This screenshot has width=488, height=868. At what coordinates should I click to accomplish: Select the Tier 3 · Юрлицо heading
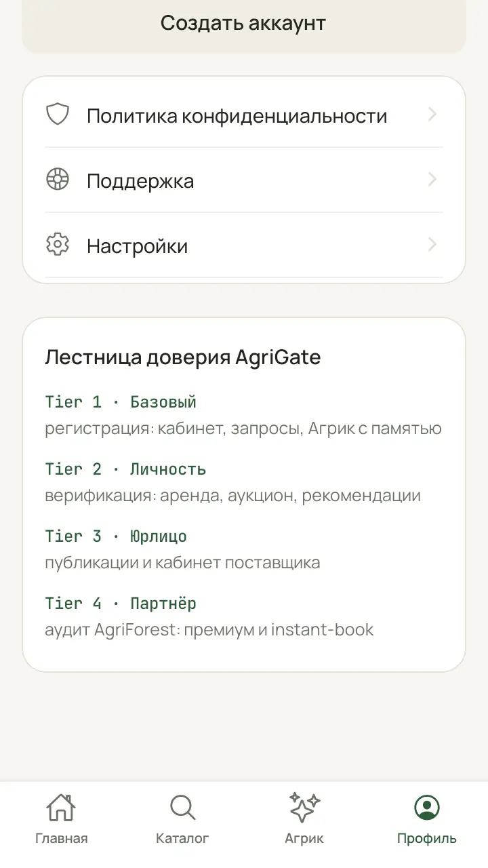click(x=116, y=536)
